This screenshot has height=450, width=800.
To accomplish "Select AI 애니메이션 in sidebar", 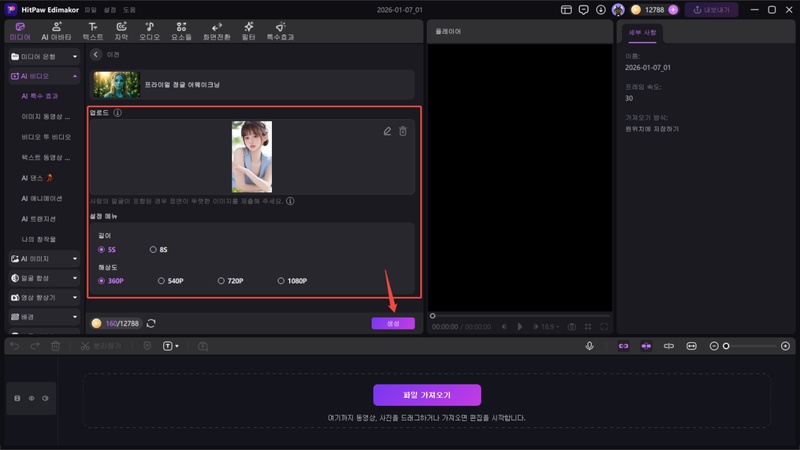I will (x=42, y=198).
